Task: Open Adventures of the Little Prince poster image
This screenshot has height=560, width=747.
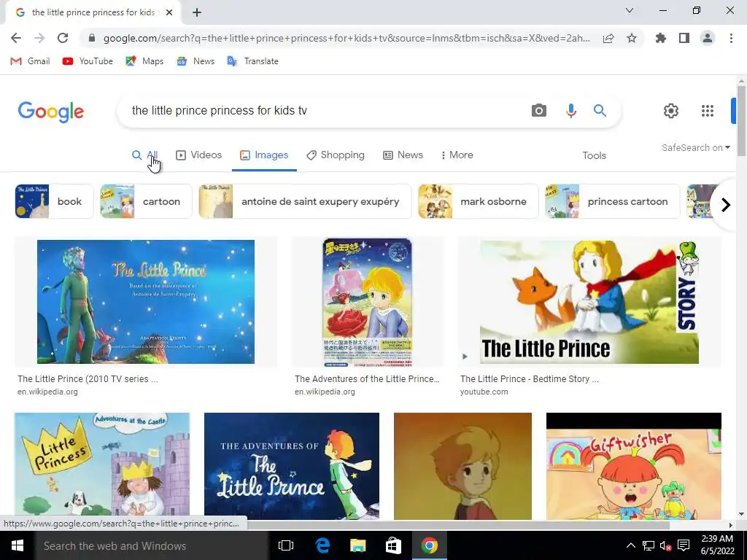Action: (368, 303)
